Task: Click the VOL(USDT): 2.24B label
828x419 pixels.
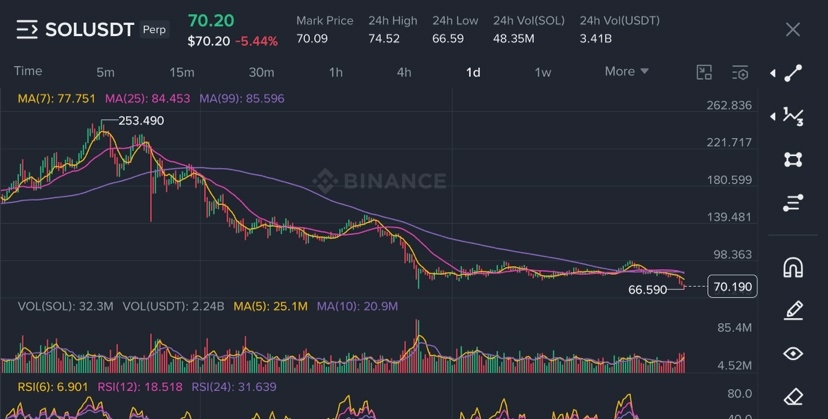Action: pyautogui.click(x=173, y=306)
